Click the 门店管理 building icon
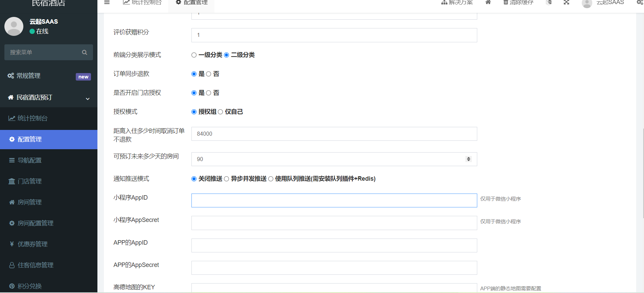Screen dimensions: 644x293 point(12,181)
